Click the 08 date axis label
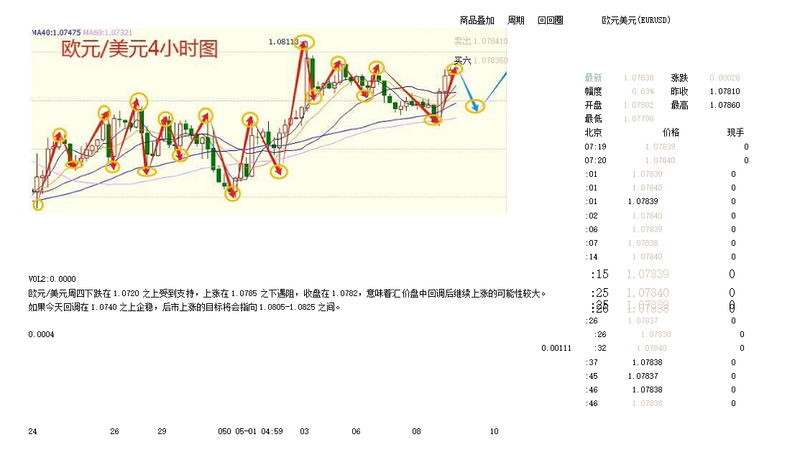This screenshot has height=470, width=800. [416, 431]
